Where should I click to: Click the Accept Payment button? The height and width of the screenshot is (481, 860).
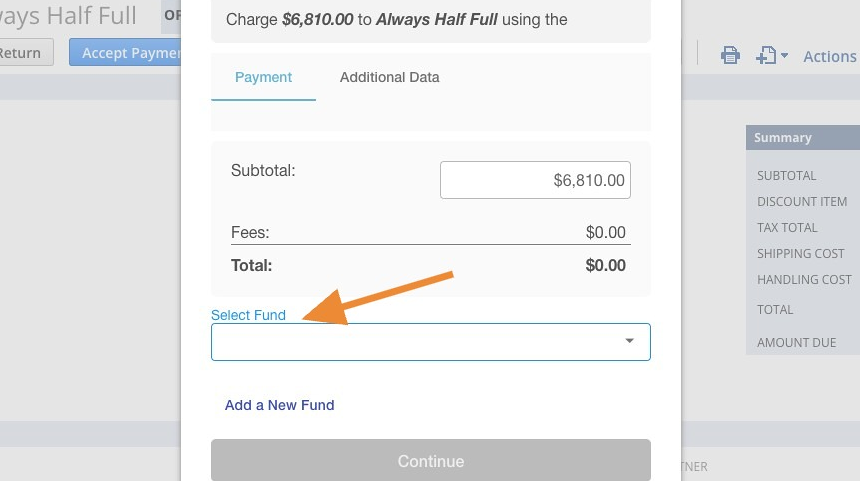click(125, 53)
